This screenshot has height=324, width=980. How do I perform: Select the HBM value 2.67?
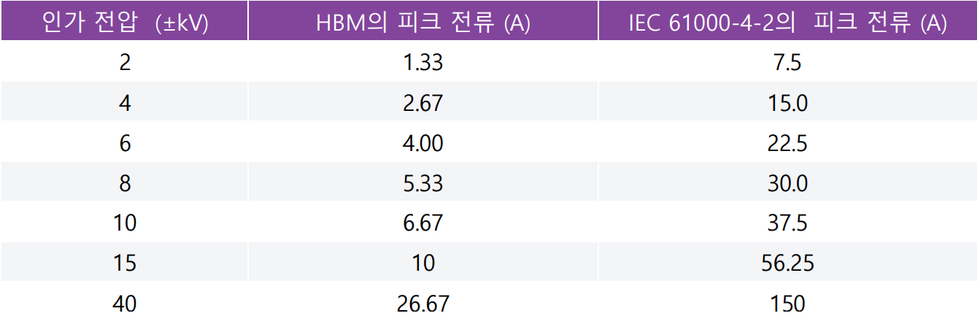(423, 103)
